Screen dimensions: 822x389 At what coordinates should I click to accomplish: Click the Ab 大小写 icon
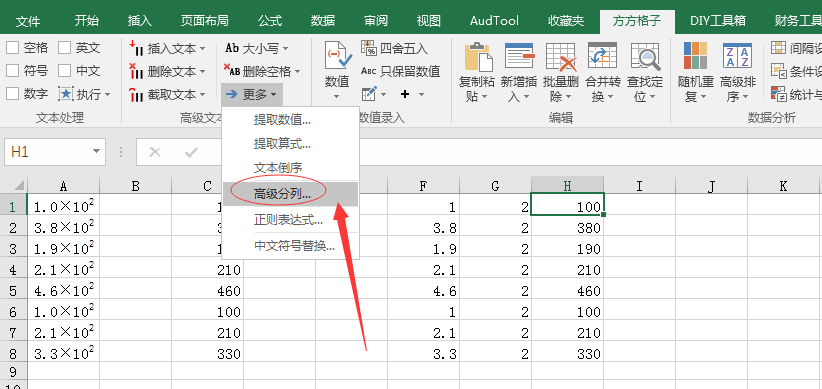[232, 48]
